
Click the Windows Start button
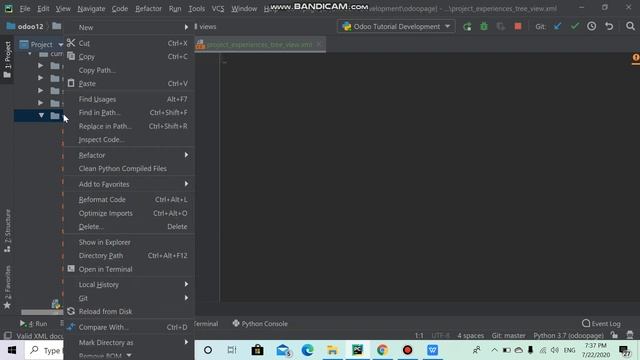click(12, 350)
